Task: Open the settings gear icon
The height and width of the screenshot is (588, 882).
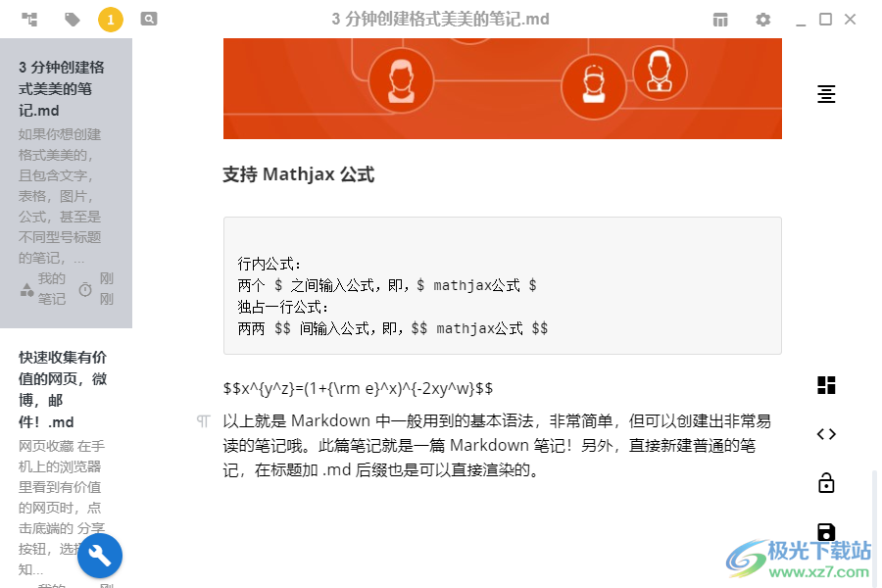Action: (x=762, y=20)
